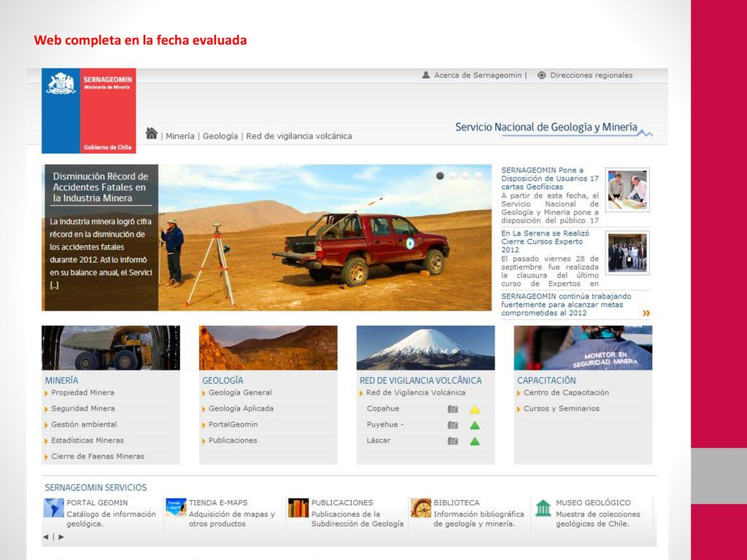747x560 pixels.
Task: Open the Láscar volcano camera icon
Action: point(452,441)
